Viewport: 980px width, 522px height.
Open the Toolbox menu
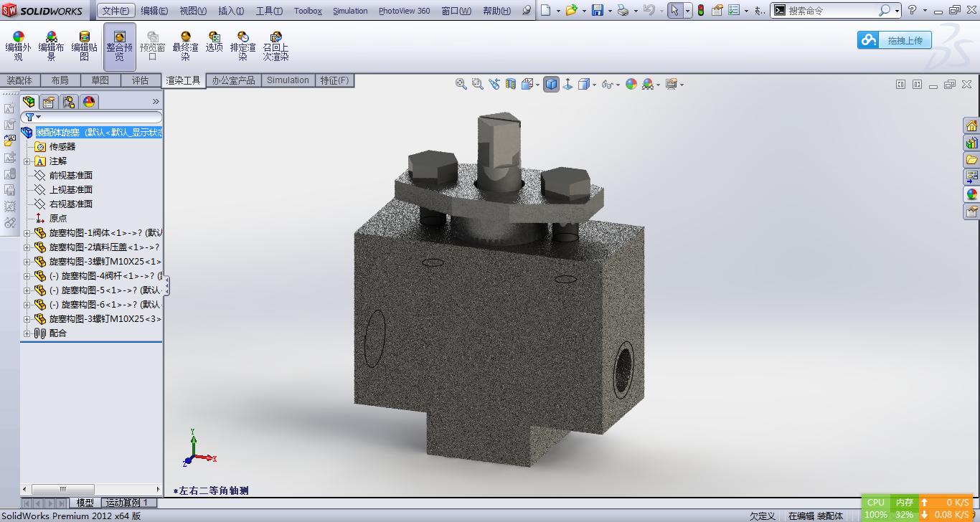click(x=308, y=11)
